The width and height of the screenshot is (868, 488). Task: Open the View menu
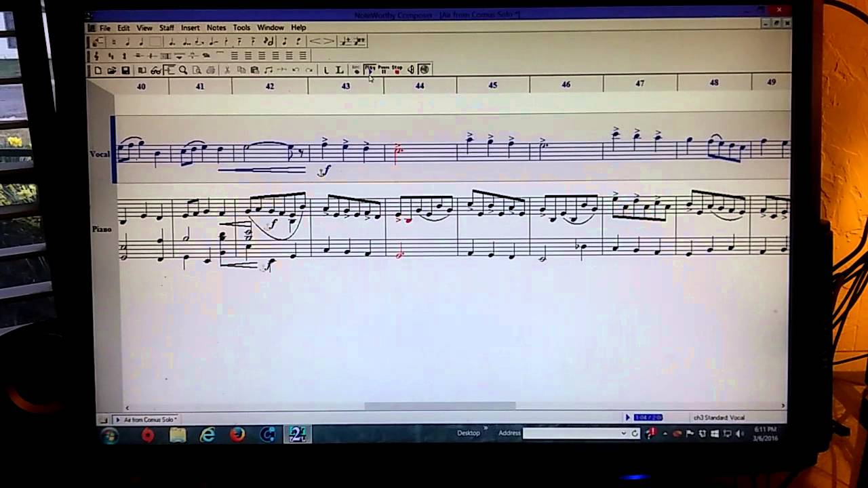(x=144, y=28)
